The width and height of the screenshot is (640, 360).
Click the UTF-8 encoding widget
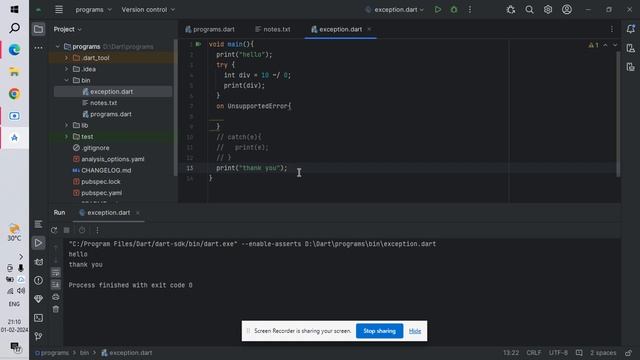coord(558,353)
